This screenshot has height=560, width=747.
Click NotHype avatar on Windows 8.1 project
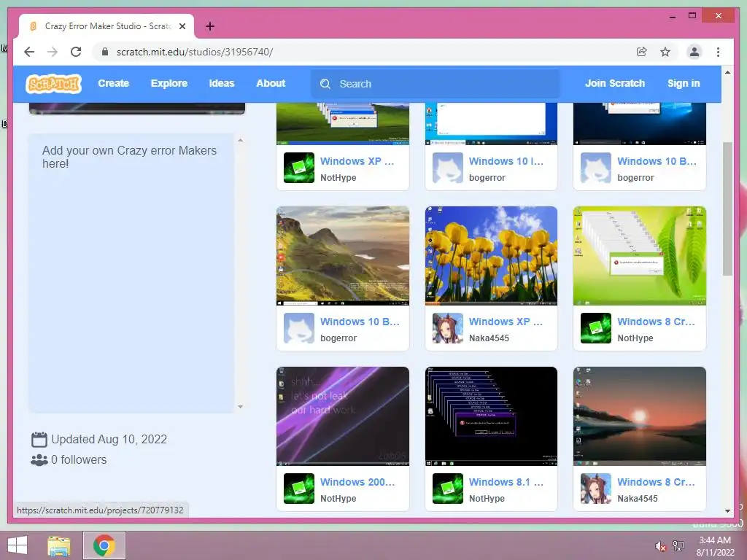coord(447,489)
